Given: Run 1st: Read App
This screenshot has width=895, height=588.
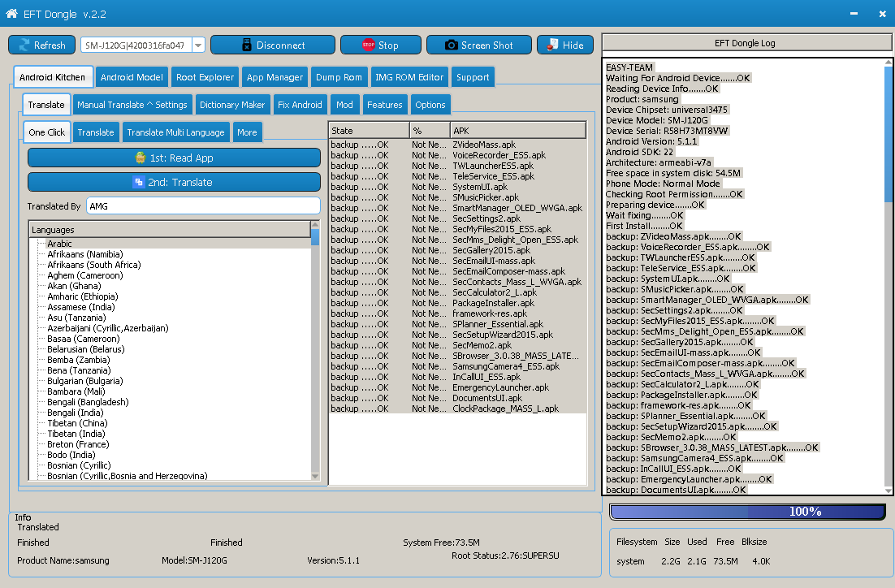Looking at the screenshot, I should coord(174,158).
